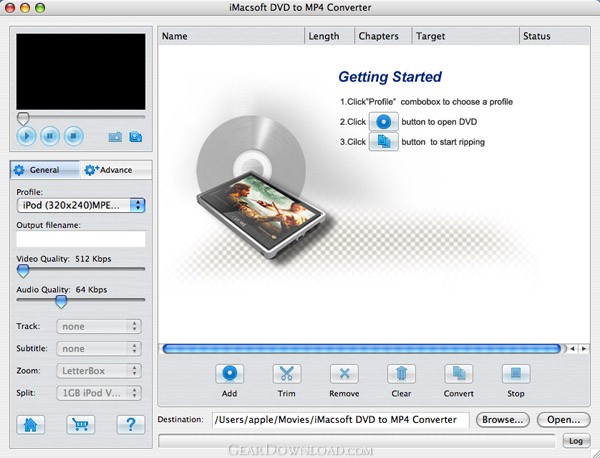This screenshot has width=600, height=458.
Task: Click the Getting Started heading
Action: tap(390, 77)
